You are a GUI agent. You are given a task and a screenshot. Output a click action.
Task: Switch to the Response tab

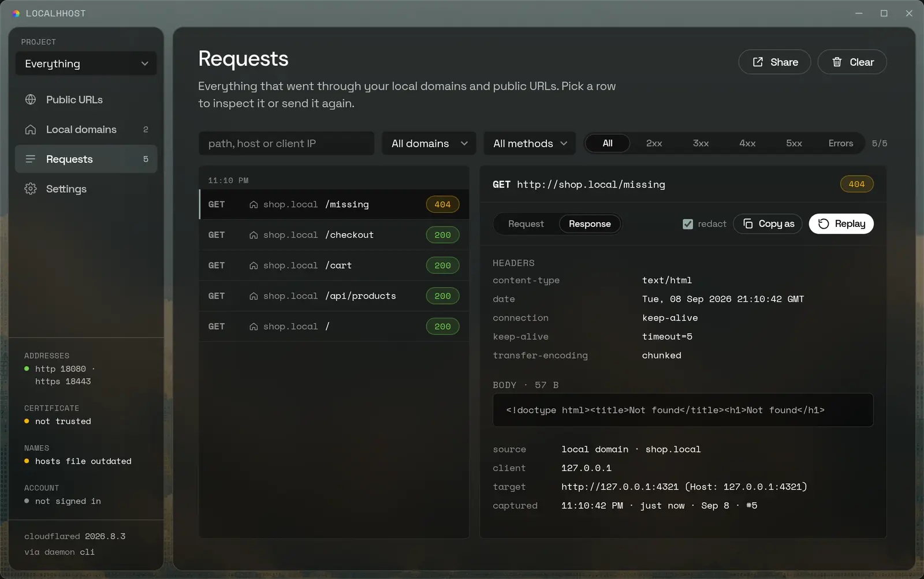tap(590, 224)
